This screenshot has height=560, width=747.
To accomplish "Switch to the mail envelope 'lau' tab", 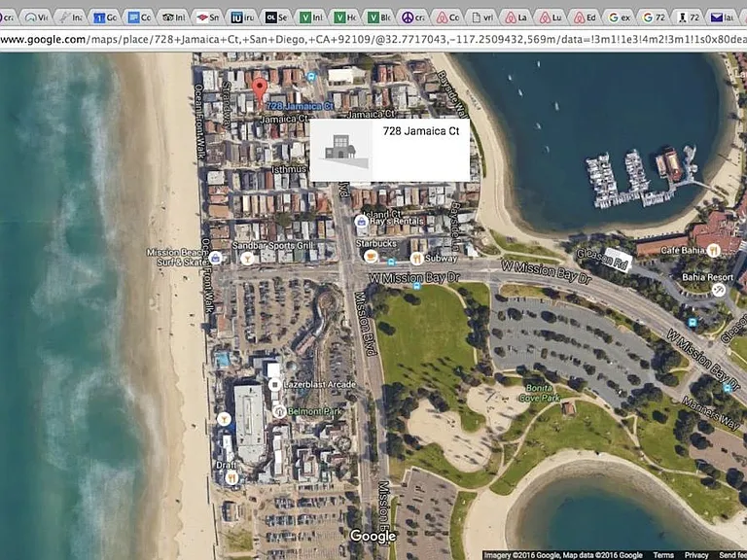I will (723, 17).
